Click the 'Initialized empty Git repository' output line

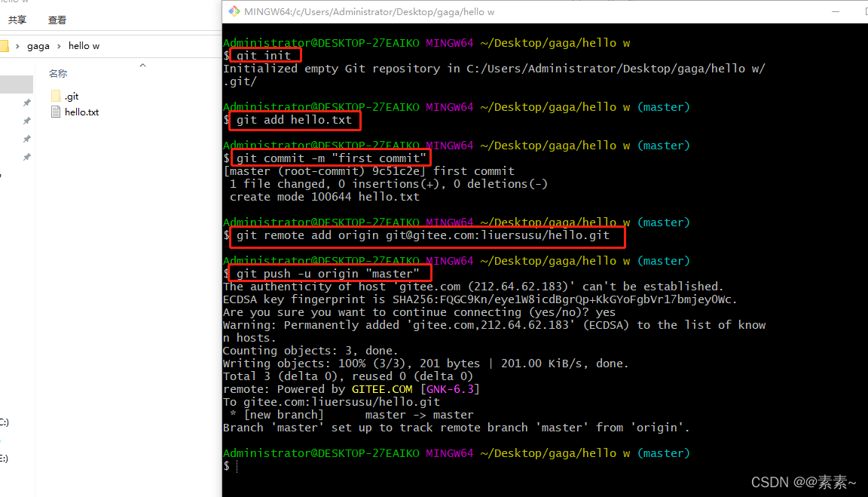click(x=494, y=69)
